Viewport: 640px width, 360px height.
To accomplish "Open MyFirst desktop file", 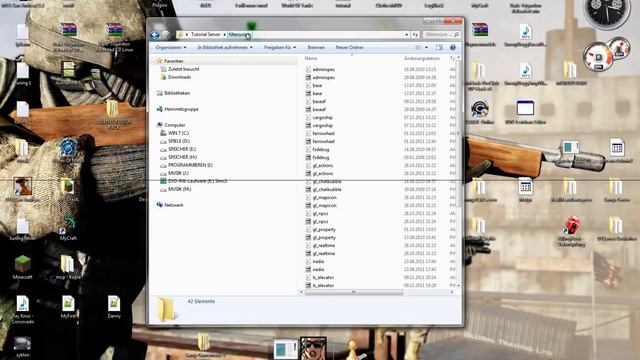I will click(x=68, y=307).
